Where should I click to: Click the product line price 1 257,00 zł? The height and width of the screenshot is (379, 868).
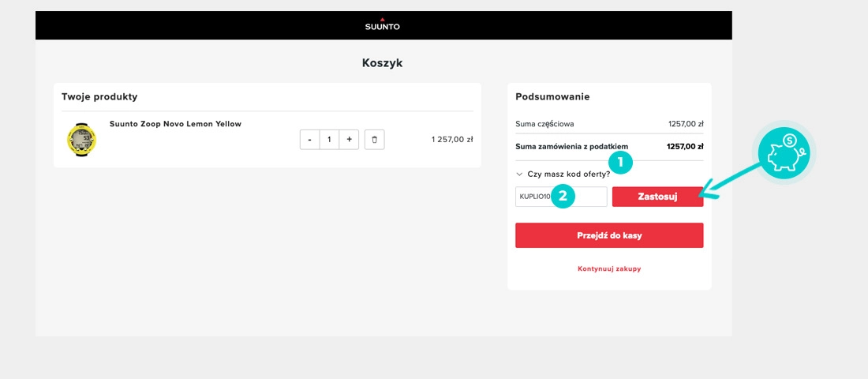451,140
